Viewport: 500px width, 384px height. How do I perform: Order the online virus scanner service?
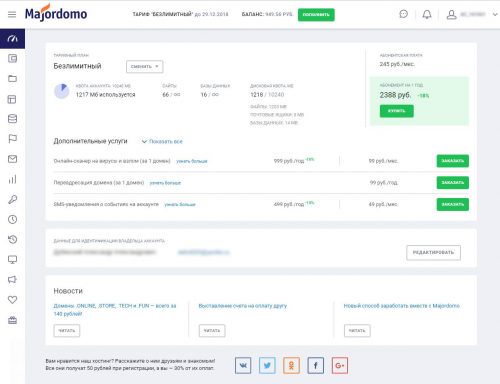point(453,161)
